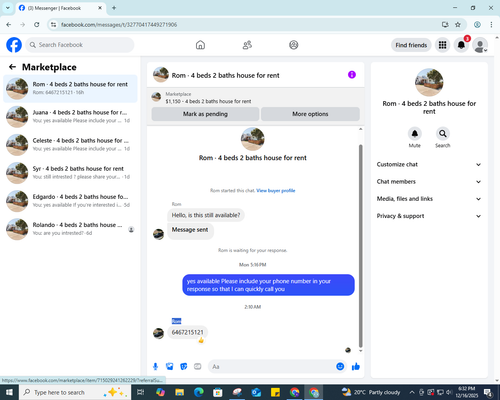Open Edgardo conversation

(70, 201)
